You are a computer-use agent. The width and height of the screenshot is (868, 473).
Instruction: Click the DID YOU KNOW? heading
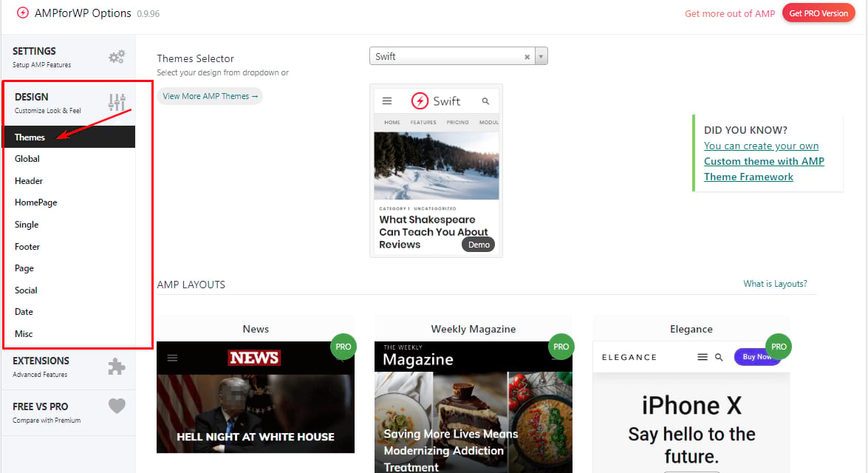745,130
